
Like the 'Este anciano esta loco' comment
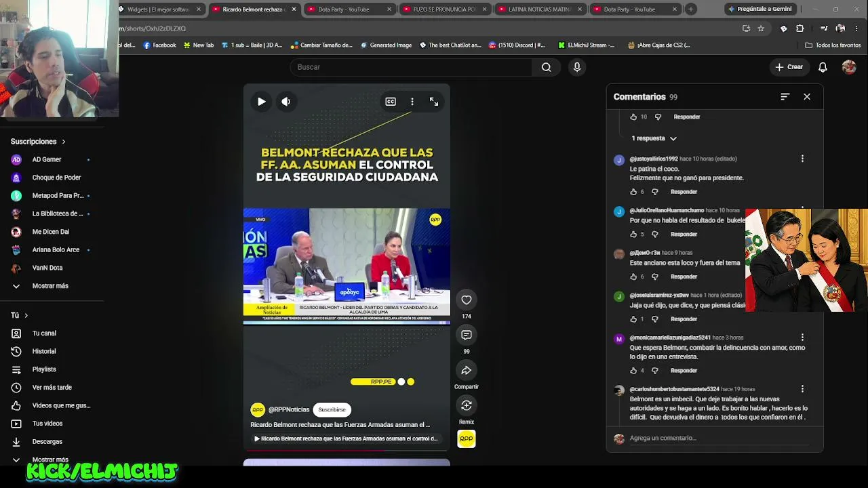tap(633, 277)
